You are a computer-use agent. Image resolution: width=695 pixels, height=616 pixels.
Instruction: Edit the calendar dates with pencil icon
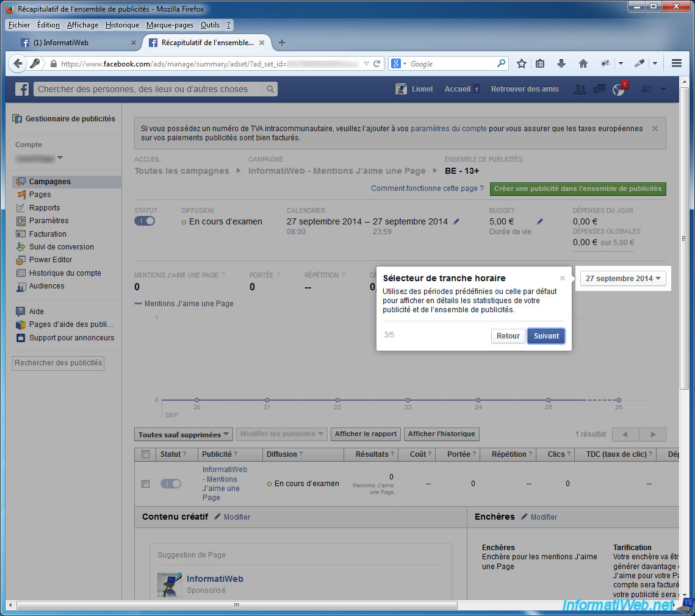[456, 221]
